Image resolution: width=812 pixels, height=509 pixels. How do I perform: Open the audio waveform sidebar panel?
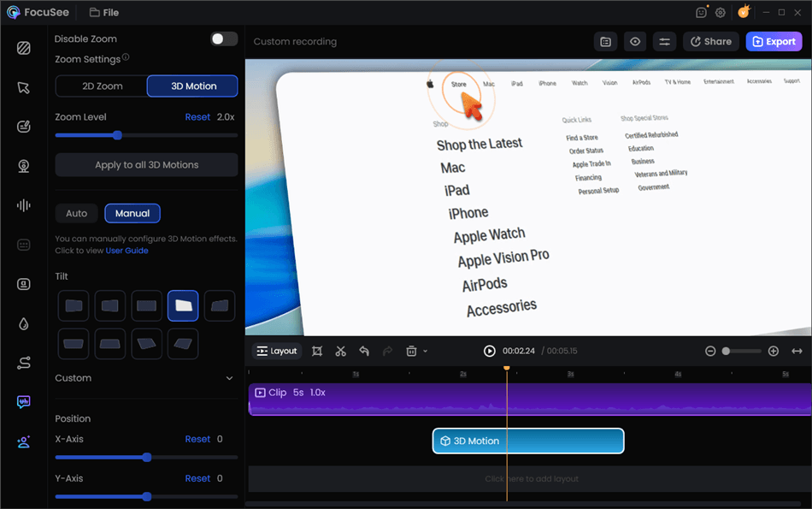[23, 205]
